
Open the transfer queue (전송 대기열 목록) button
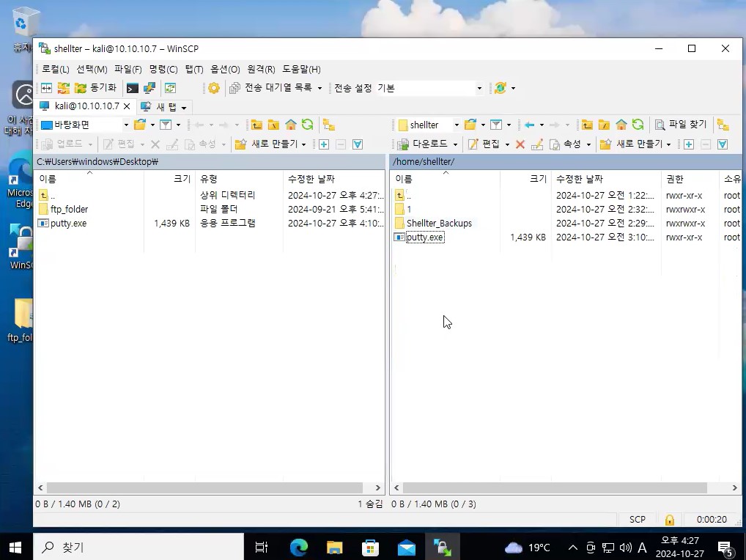coord(270,88)
